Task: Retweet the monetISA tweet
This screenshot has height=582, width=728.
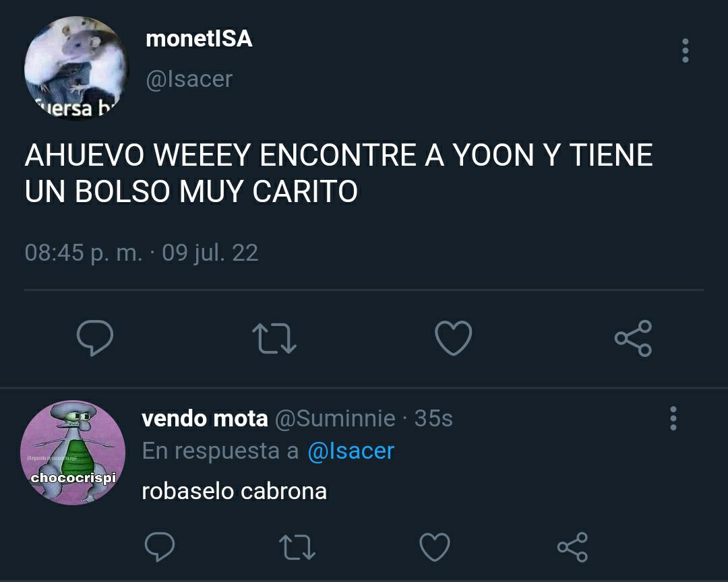Action: 274,339
